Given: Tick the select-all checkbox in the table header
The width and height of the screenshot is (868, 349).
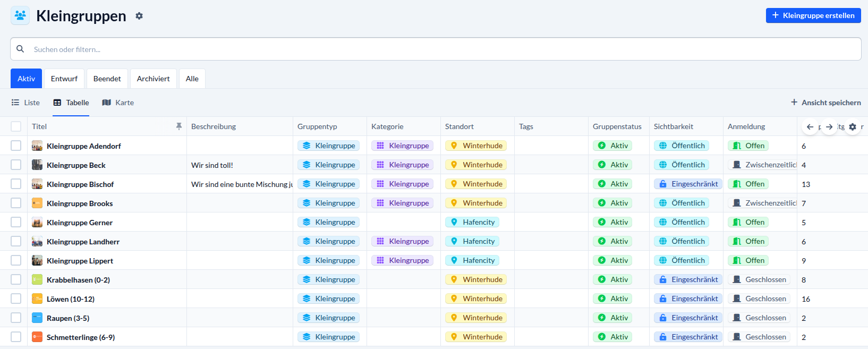Looking at the screenshot, I should 16,126.
